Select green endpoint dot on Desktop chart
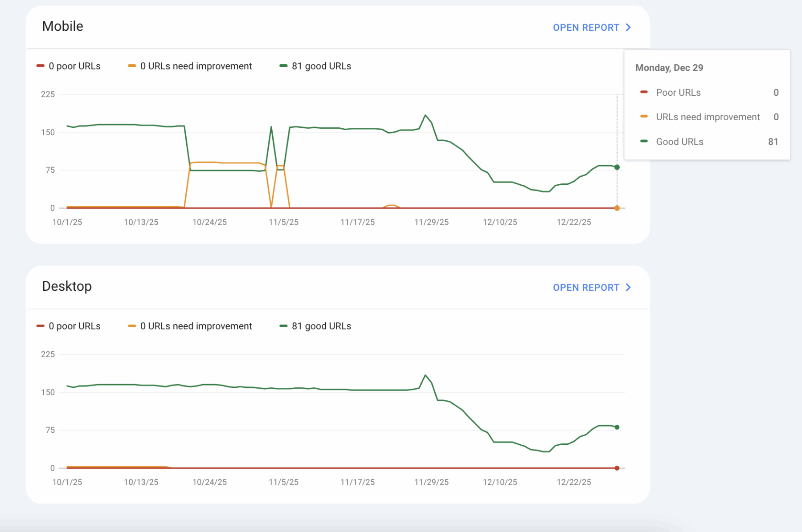Screen dimensions: 802x532 point(617,427)
